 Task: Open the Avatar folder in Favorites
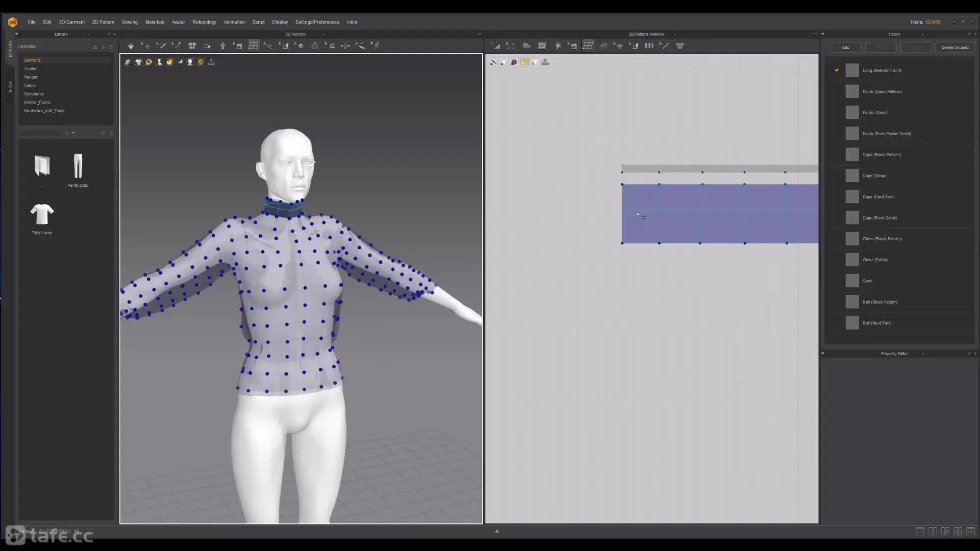(x=30, y=68)
